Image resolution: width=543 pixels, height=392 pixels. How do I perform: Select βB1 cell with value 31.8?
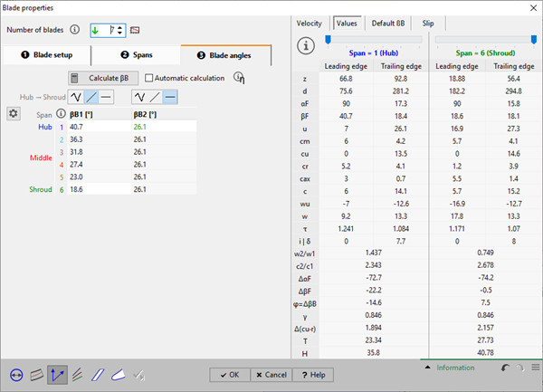[99, 152]
